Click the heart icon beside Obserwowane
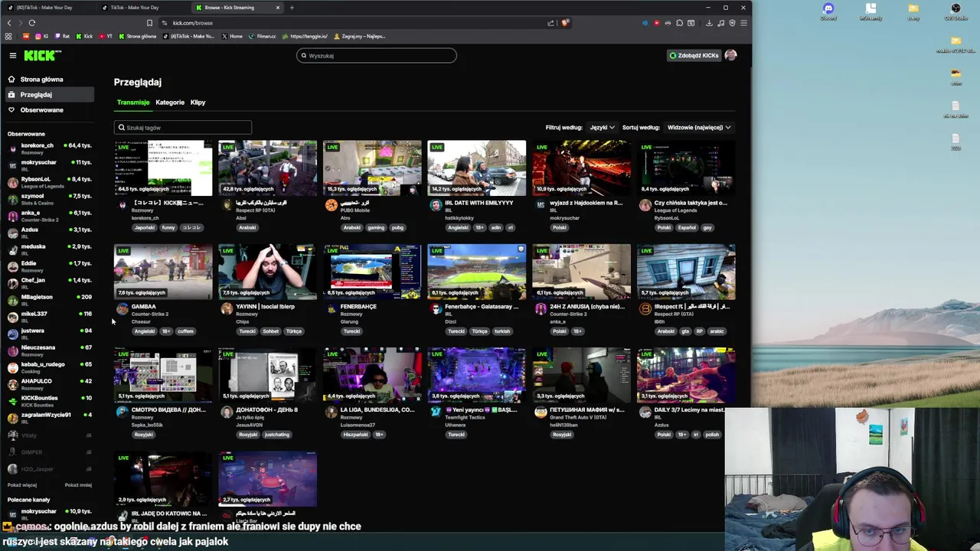Image resolution: width=980 pixels, height=551 pixels. 11,110
